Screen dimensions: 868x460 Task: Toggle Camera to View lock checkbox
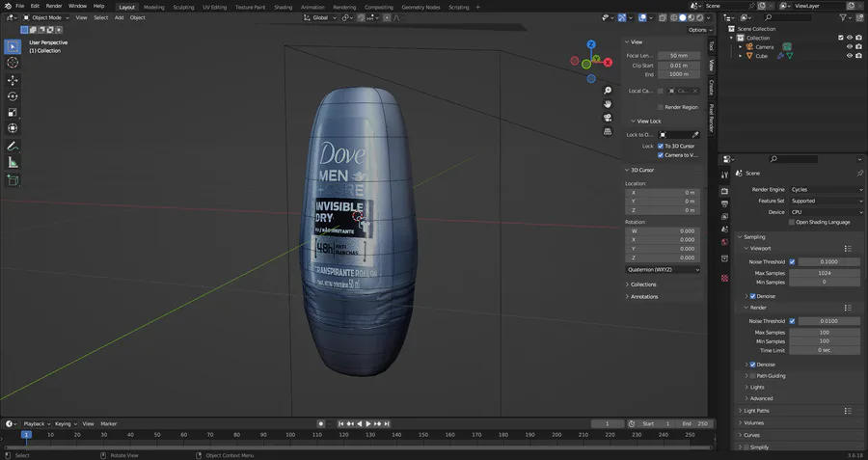coord(661,155)
